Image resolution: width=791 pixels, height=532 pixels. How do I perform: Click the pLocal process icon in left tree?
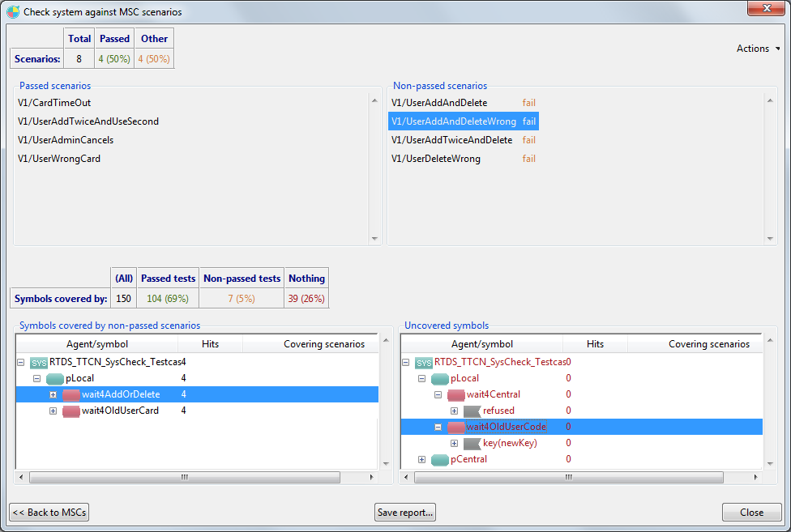click(x=55, y=379)
